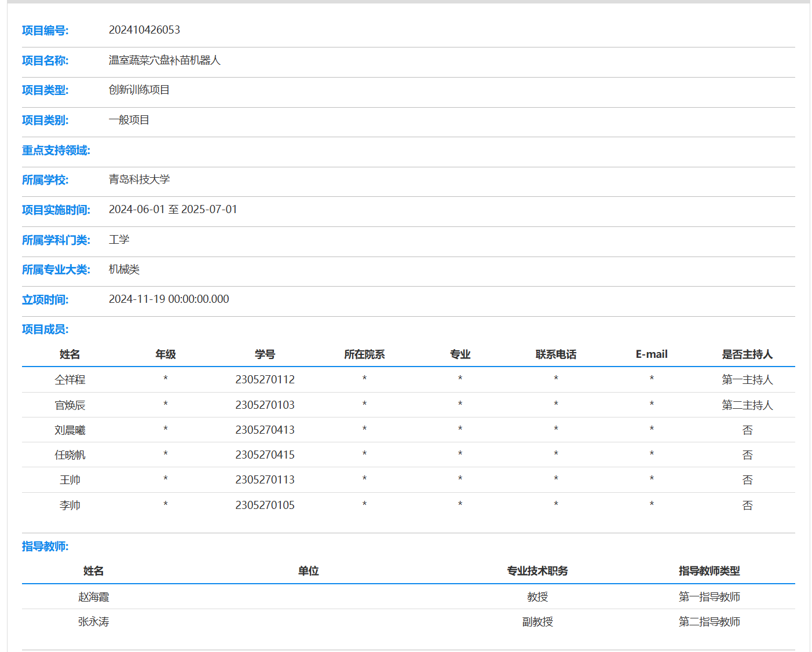Select the 一般项目 category value

tap(129, 120)
